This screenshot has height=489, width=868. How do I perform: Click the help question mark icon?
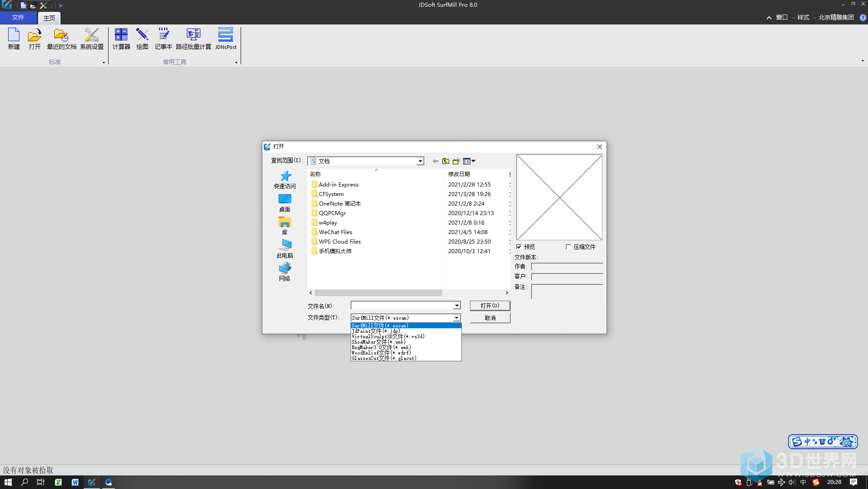pos(863,18)
